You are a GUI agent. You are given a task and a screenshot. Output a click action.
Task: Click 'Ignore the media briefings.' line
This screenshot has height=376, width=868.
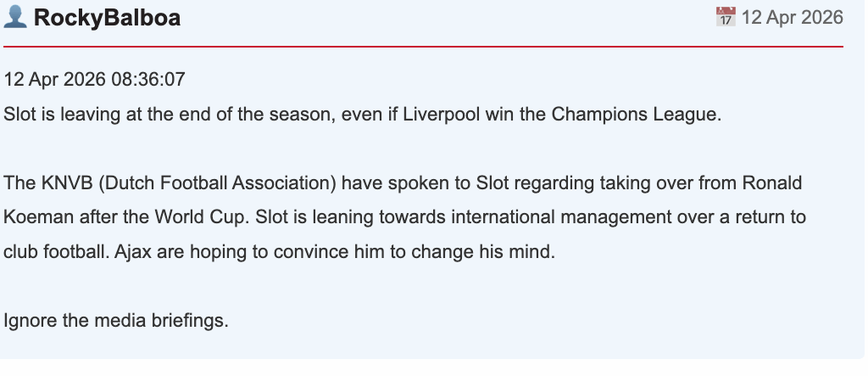pyautogui.click(x=116, y=321)
